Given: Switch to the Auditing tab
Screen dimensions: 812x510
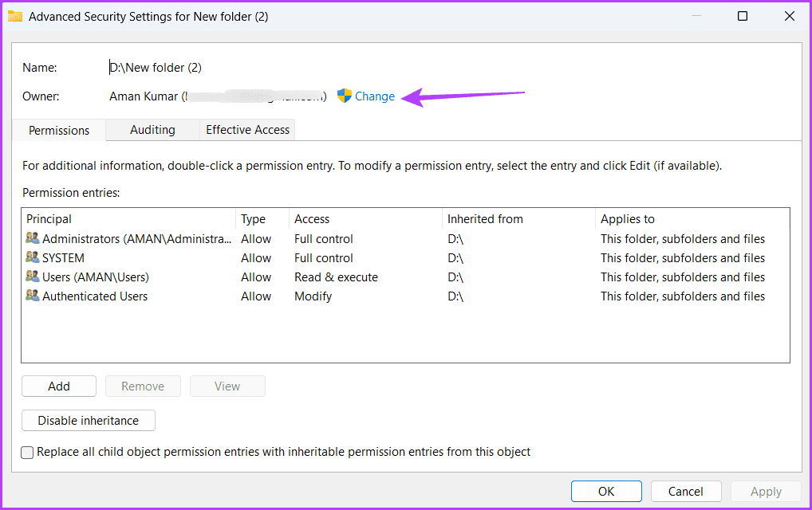Looking at the screenshot, I should tap(153, 130).
